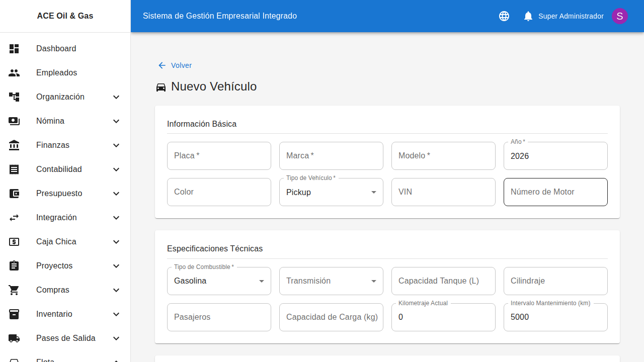This screenshot has width=644, height=362.
Task: Click the Finanzas bank icon
Action: [14, 145]
